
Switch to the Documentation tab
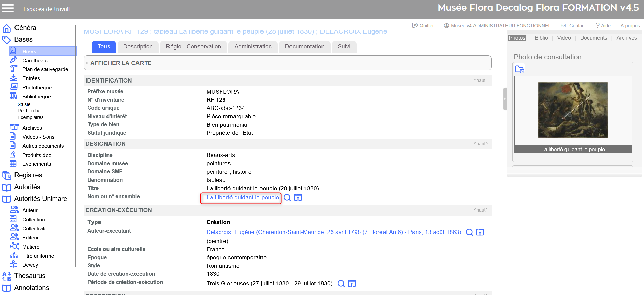304,47
